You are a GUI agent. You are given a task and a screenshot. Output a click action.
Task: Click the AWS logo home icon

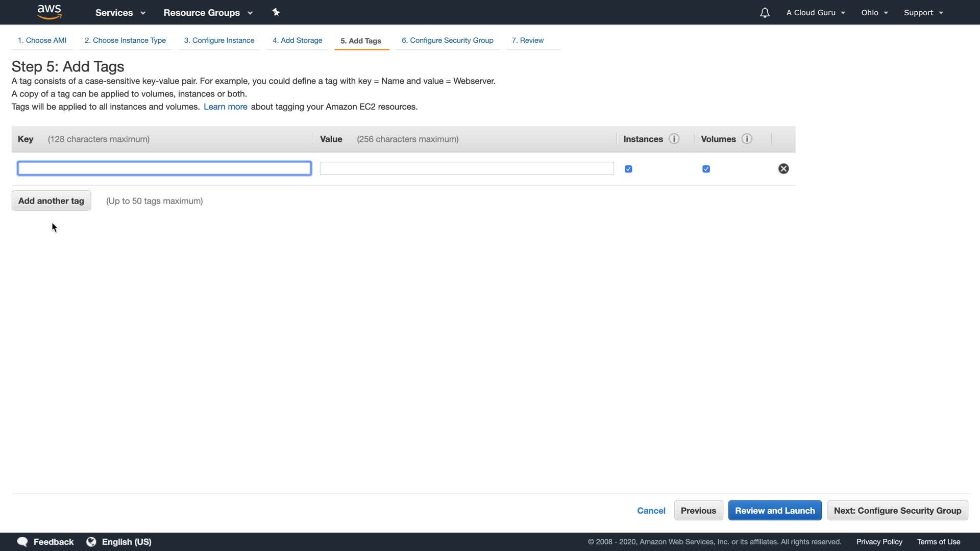pos(49,12)
